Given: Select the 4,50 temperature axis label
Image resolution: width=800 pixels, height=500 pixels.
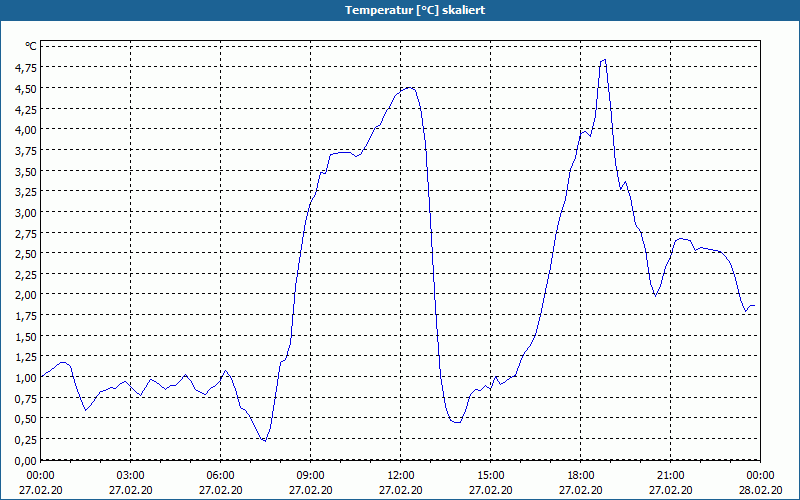Looking at the screenshot, I should point(28,88).
